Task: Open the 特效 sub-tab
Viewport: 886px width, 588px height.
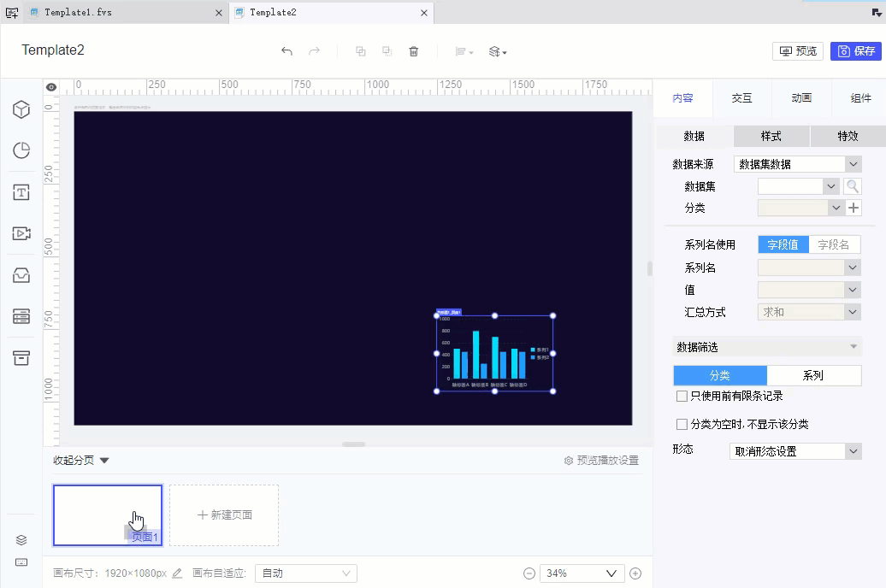Action: click(x=848, y=136)
